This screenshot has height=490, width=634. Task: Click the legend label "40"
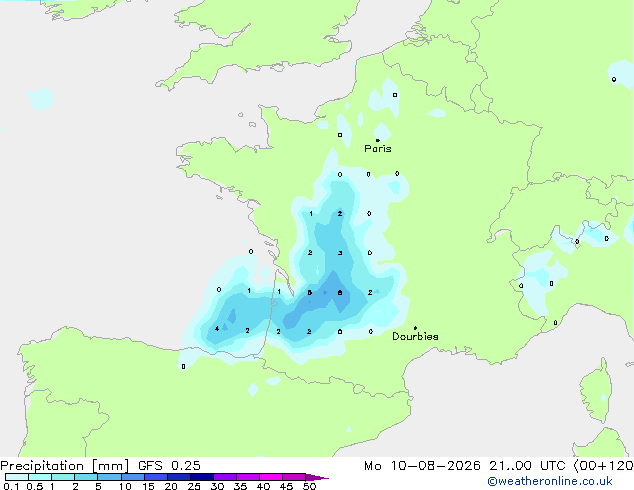click(263, 486)
